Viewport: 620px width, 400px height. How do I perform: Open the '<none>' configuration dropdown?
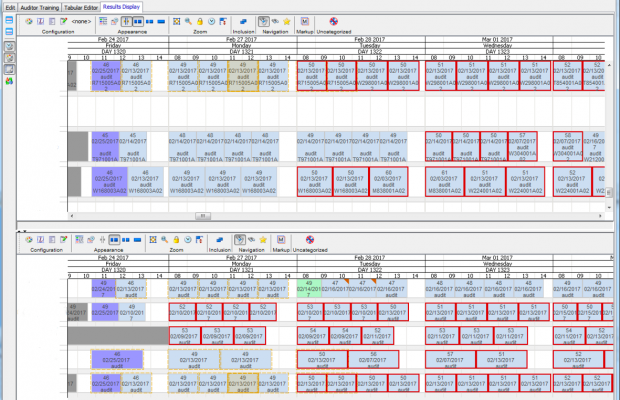pyautogui.click(x=83, y=20)
